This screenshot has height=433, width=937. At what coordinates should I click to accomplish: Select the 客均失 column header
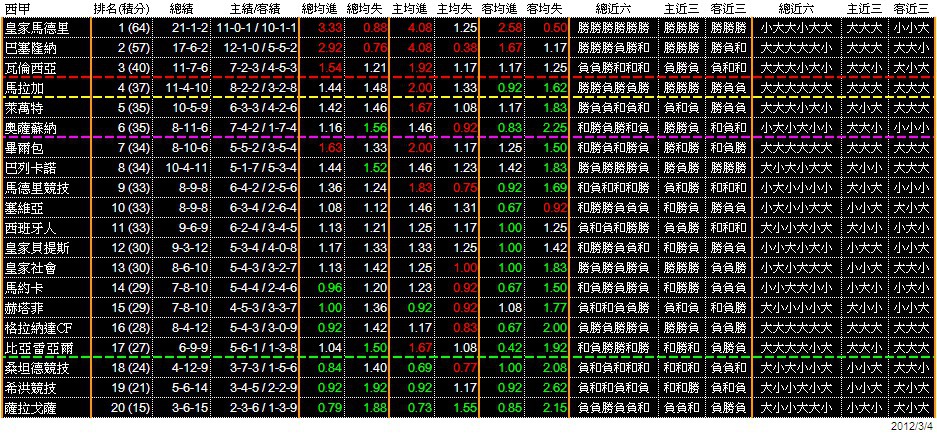(545, 9)
